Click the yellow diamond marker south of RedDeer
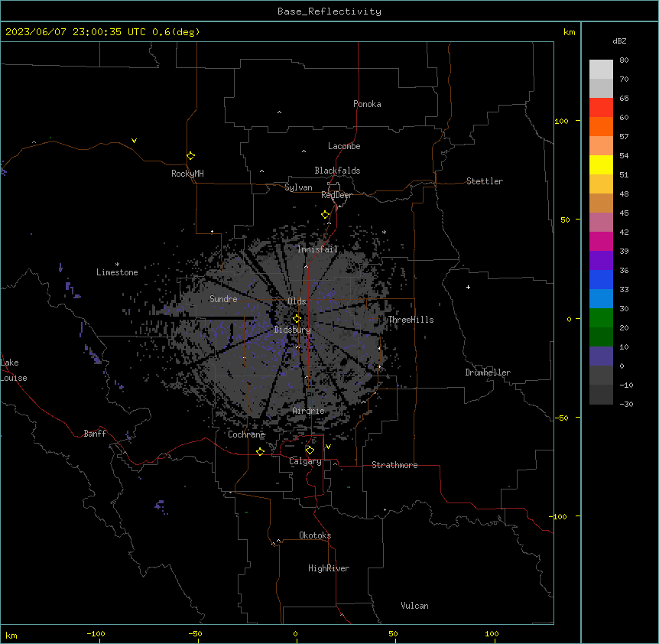 click(x=325, y=215)
